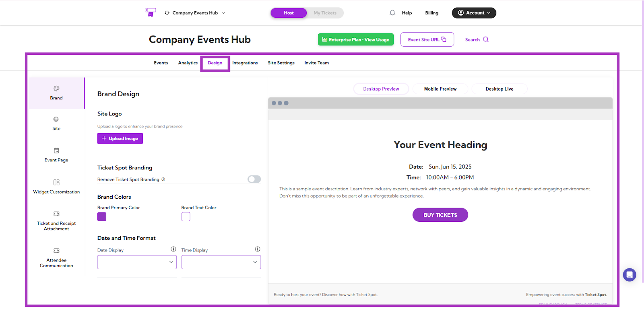Click the Ticket Spot footer link in preview

596,295
